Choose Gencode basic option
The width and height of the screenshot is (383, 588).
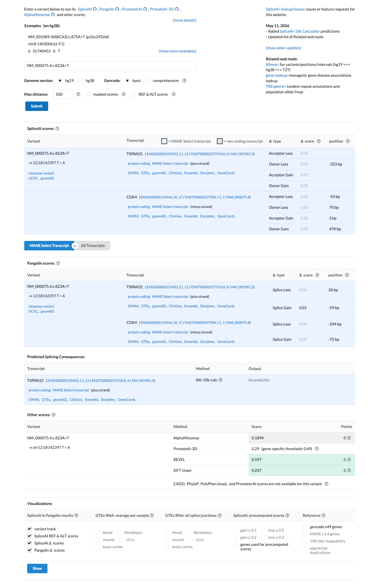click(x=127, y=81)
